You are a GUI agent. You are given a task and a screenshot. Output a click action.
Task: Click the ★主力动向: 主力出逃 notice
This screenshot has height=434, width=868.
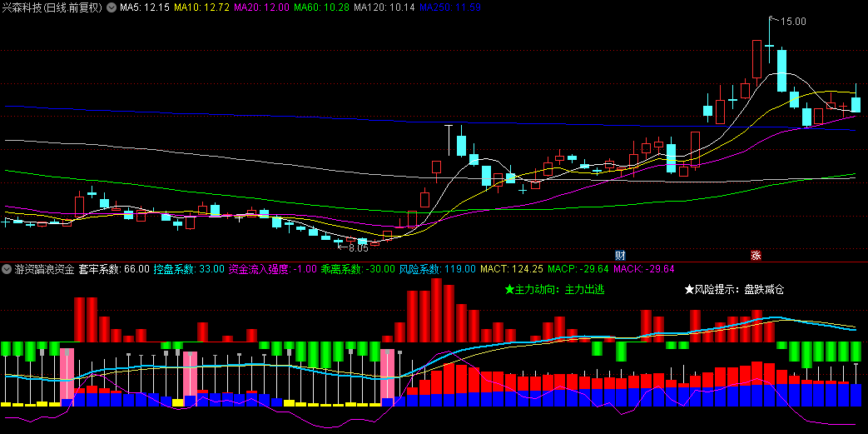tap(555, 289)
